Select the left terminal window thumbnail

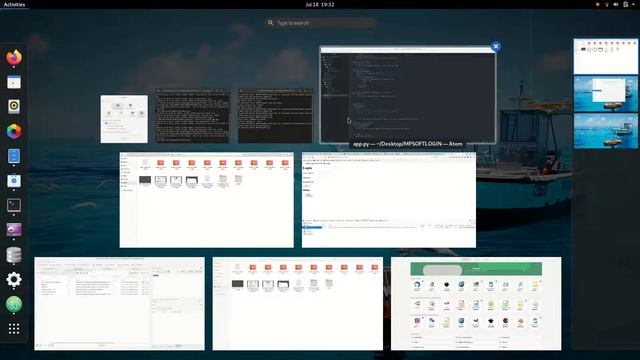(193, 116)
